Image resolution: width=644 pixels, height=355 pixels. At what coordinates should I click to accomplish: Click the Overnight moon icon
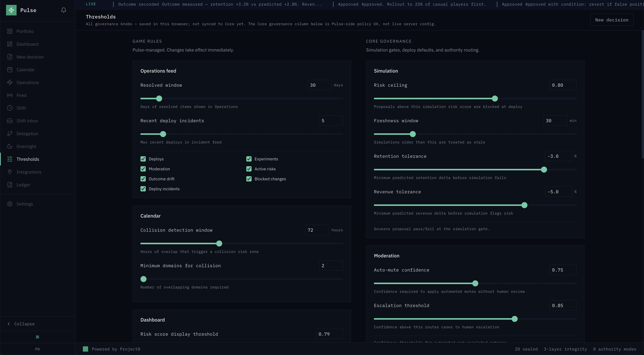click(x=10, y=146)
